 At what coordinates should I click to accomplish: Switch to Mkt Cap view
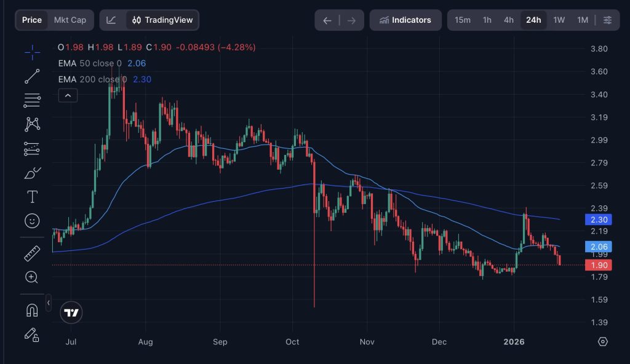point(70,20)
